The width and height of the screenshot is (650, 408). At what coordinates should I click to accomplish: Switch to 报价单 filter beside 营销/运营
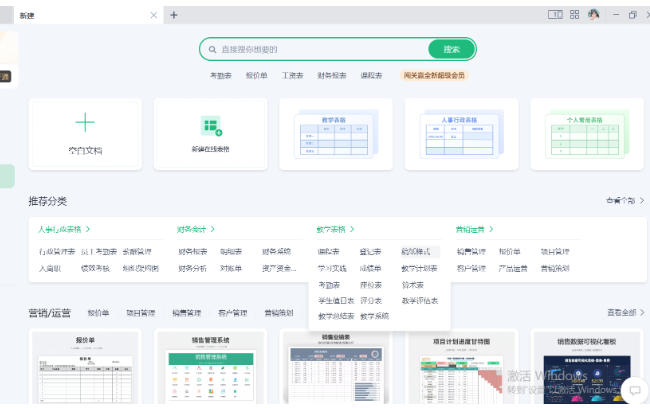point(98,313)
